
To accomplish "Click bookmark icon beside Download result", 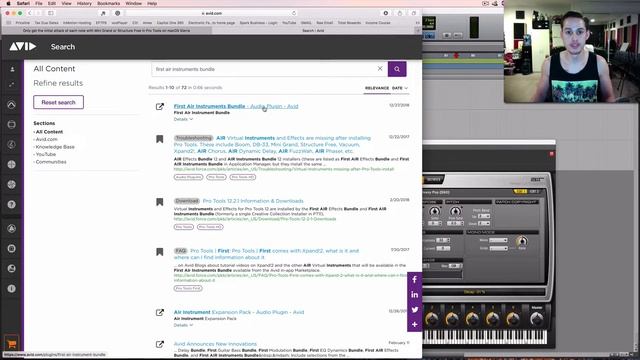I will (160, 202).
